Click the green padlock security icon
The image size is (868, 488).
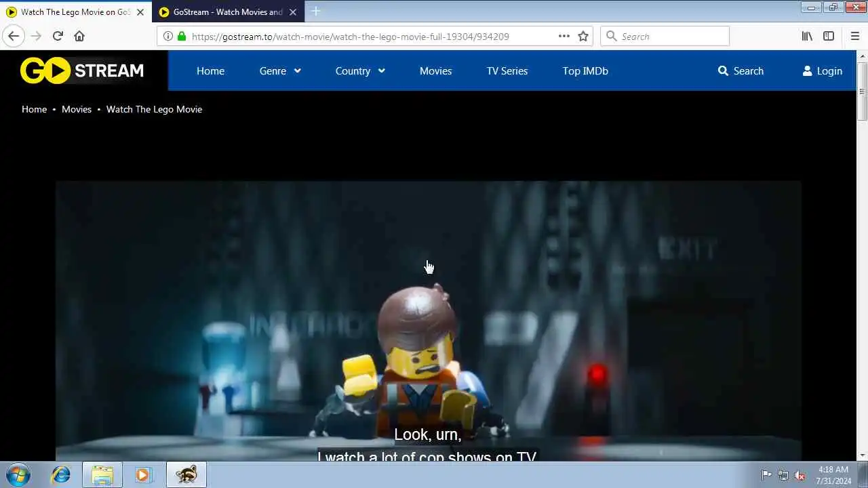(181, 36)
